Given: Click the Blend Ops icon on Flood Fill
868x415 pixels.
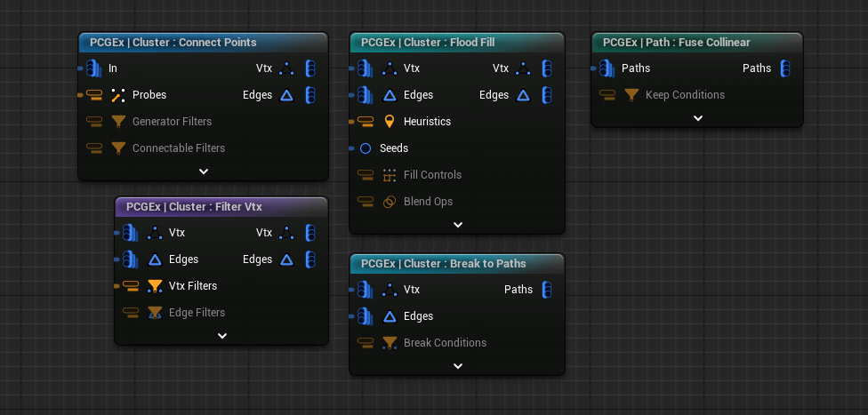Looking at the screenshot, I should (389, 202).
